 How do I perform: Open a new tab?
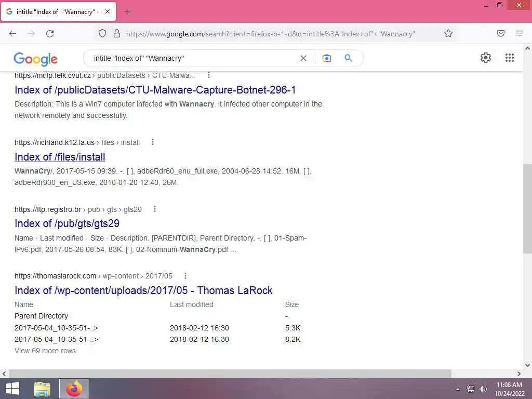coord(127,12)
